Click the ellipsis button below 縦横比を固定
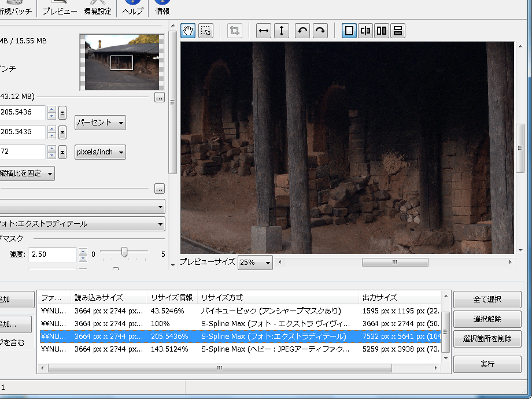Viewport: 532px width, 399px height. click(x=160, y=189)
